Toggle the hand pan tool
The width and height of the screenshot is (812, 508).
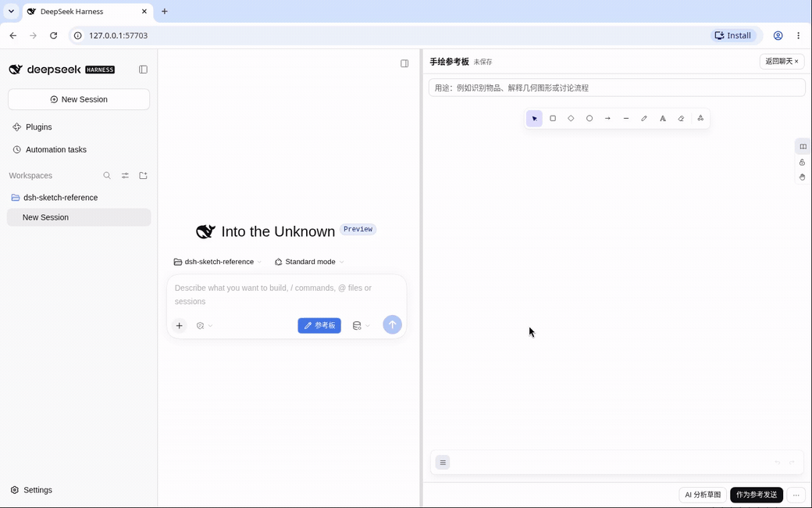pos(802,177)
